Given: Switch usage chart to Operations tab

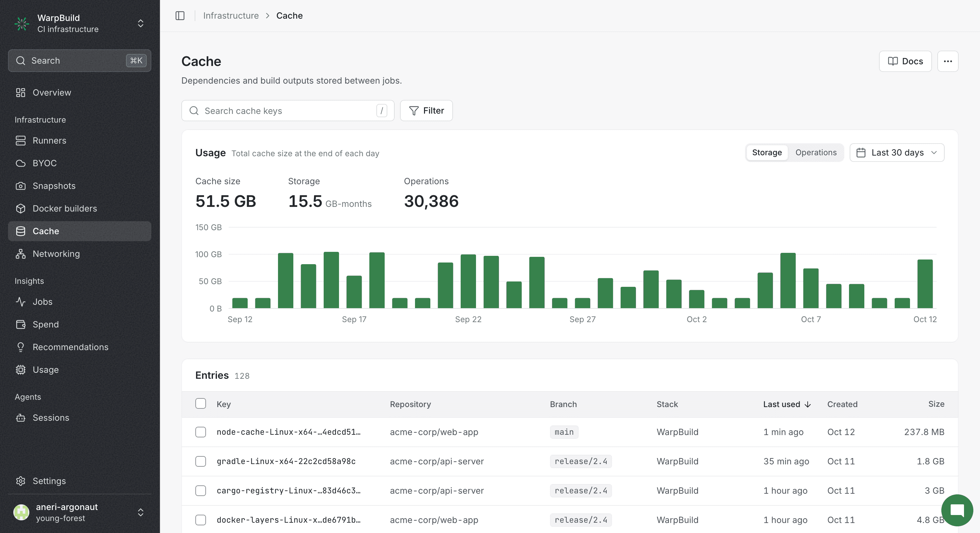Looking at the screenshot, I should pyautogui.click(x=816, y=153).
